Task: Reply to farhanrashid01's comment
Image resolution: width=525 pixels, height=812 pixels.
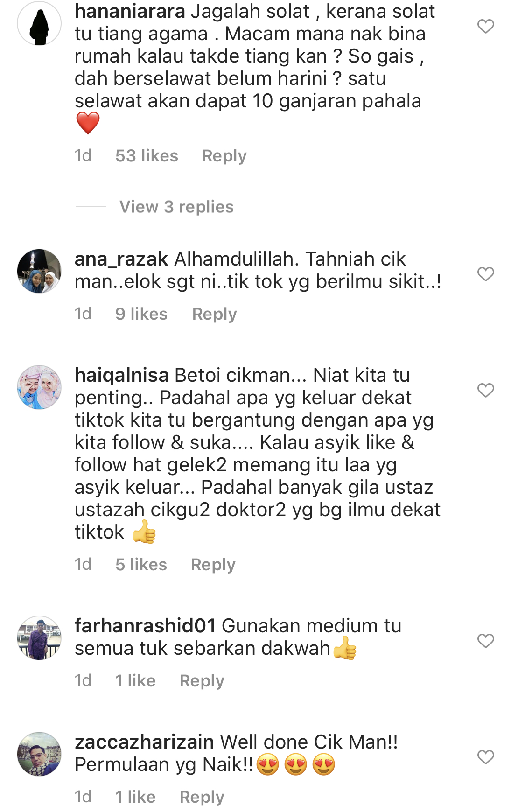Action: pyautogui.click(x=202, y=681)
